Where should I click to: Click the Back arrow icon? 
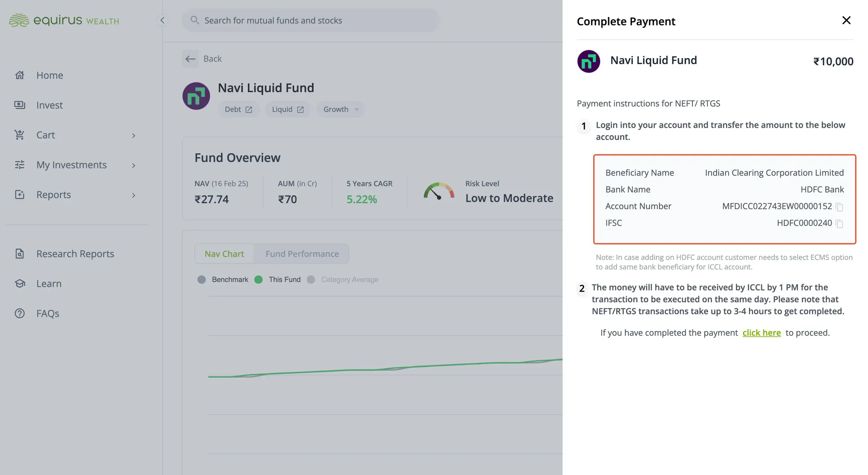(x=190, y=59)
